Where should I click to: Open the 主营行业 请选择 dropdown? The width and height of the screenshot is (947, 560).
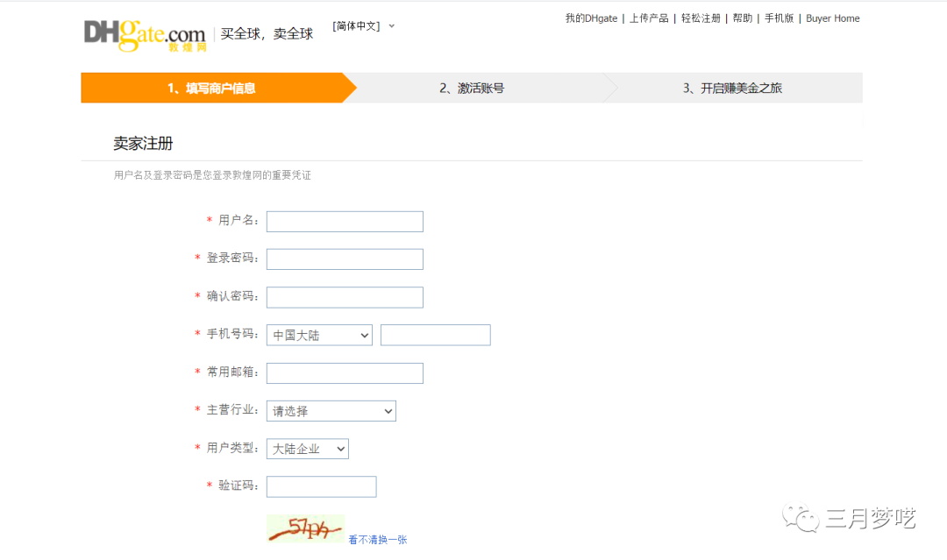[x=331, y=411]
